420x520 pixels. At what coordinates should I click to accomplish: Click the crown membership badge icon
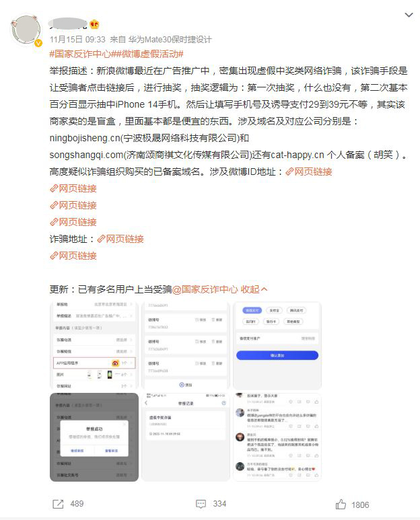(x=94, y=24)
